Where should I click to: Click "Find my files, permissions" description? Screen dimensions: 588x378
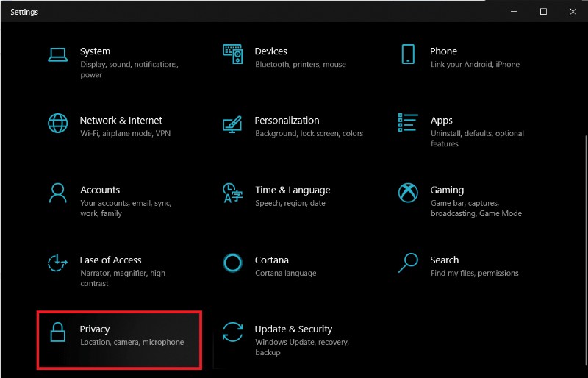[474, 274]
